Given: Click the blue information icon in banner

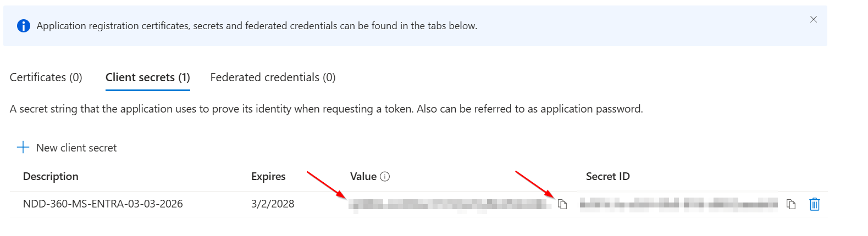Looking at the screenshot, I should click(x=24, y=26).
